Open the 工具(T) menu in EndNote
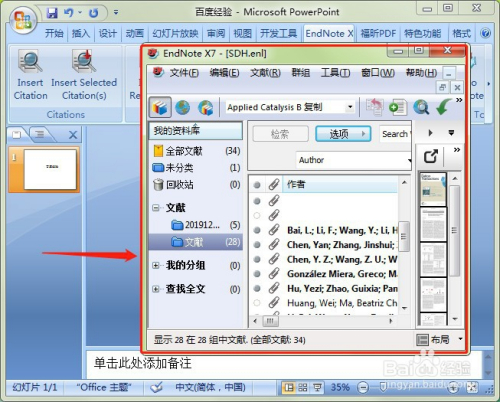The width and height of the screenshot is (500, 402). (335, 73)
